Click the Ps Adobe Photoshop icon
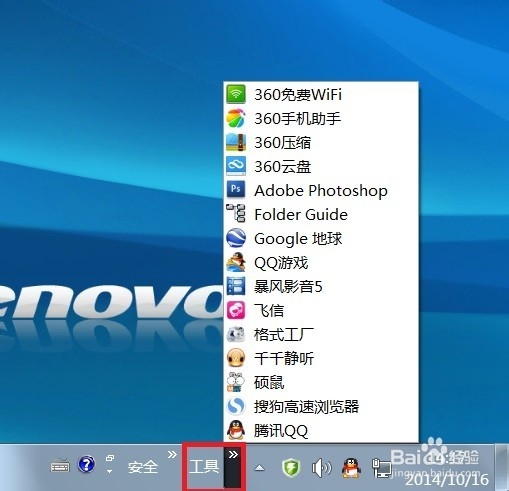This screenshot has height=491, width=509. (x=236, y=190)
